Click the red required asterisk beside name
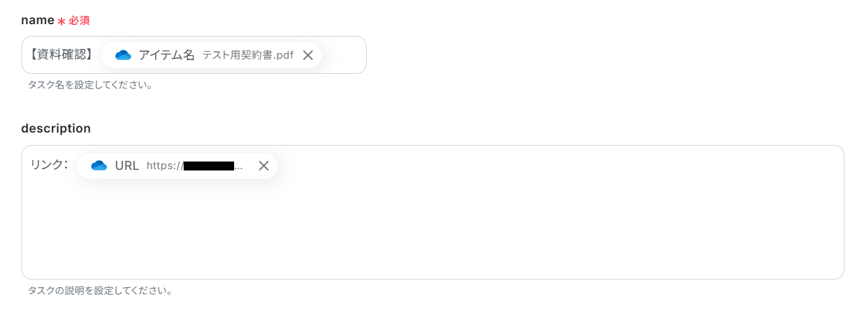Image resolution: width=868 pixels, height=312 pixels. point(61,21)
